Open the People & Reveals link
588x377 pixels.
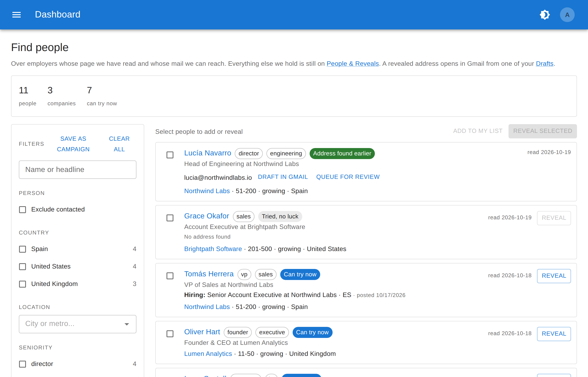pyautogui.click(x=353, y=64)
